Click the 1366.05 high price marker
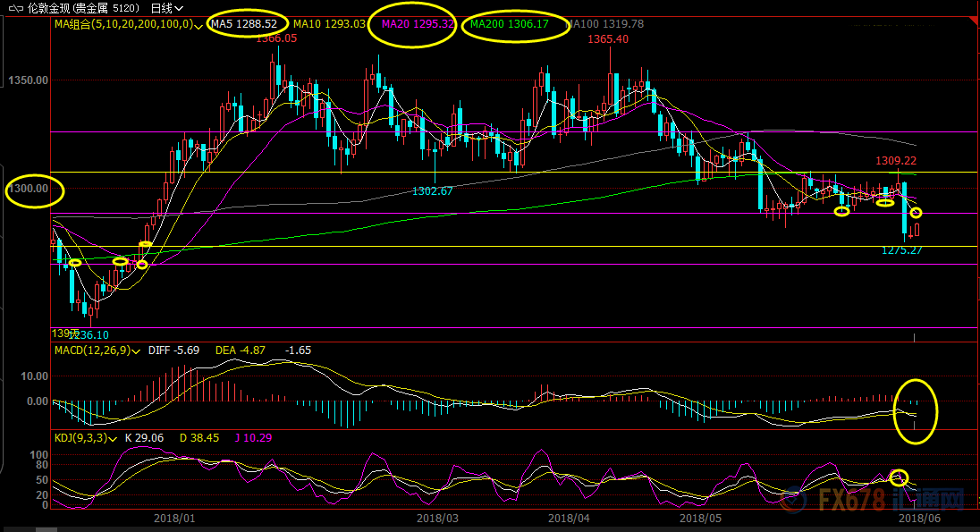Viewport: 980px width, 532px height. [276, 38]
